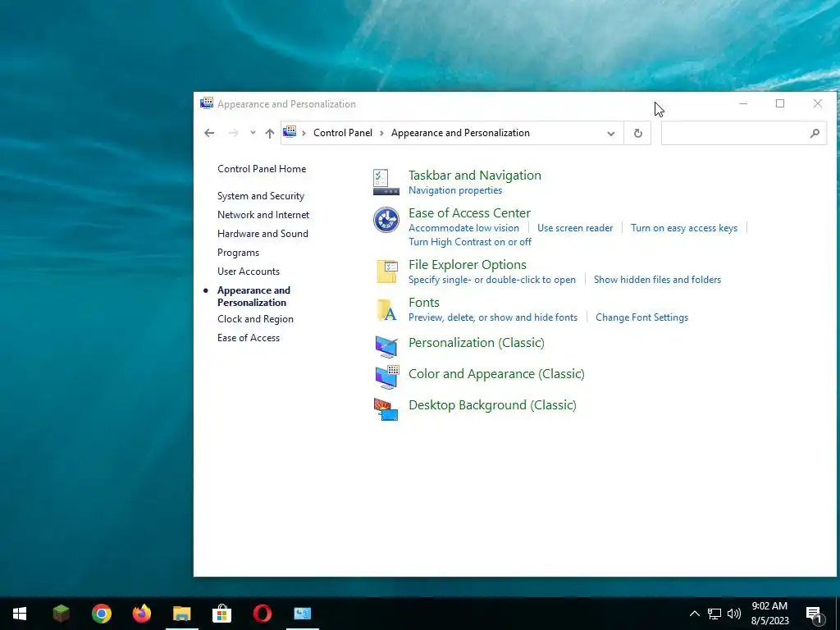The image size is (840, 630).
Task: Open the notification center icon
Action: [x=815, y=615]
